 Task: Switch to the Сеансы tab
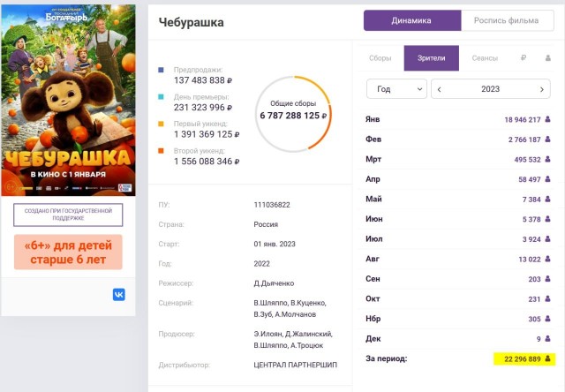pyautogui.click(x=485, y=58)
